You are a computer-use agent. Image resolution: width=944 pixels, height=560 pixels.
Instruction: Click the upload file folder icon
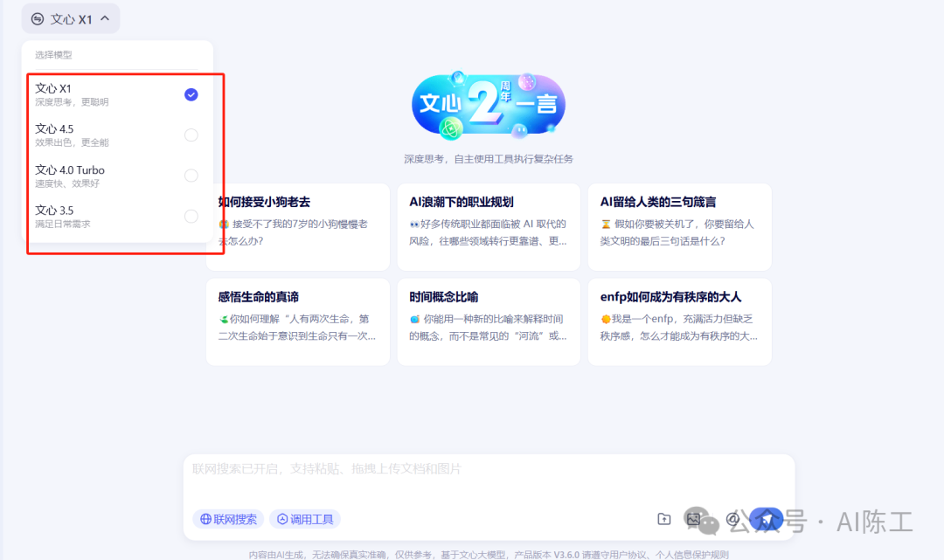[x=663, y=518]
